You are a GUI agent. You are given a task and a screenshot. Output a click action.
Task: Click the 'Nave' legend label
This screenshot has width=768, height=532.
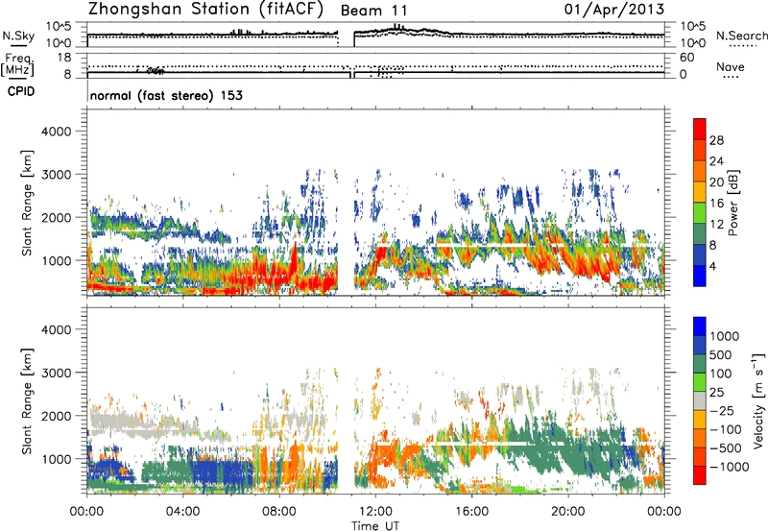[x=731, y=67]
